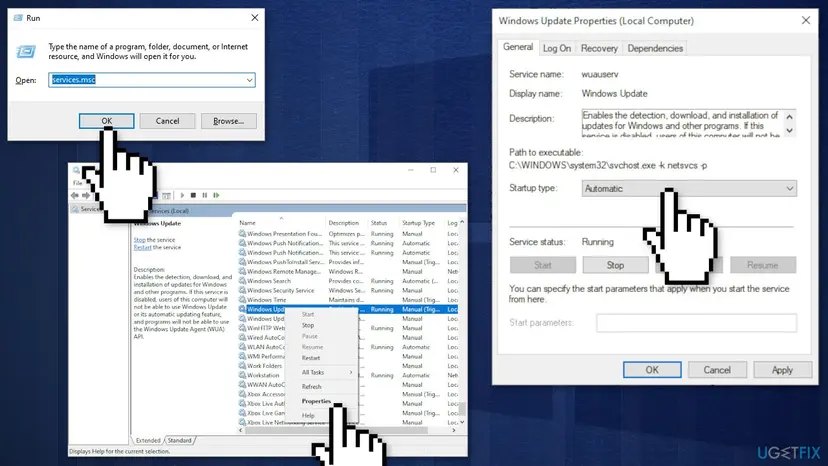
Task: Click the gear icon beside Windows Time
Action: pyautogui.click(x=242, y=300)
